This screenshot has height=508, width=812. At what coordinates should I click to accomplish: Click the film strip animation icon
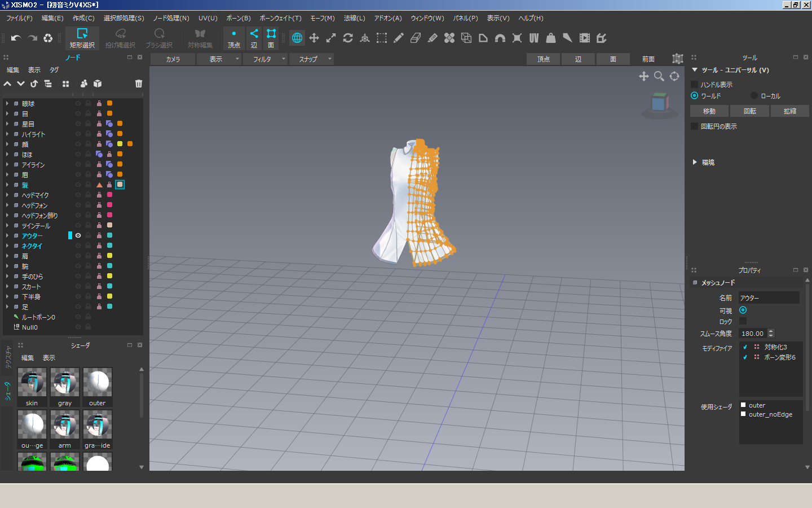585,38
